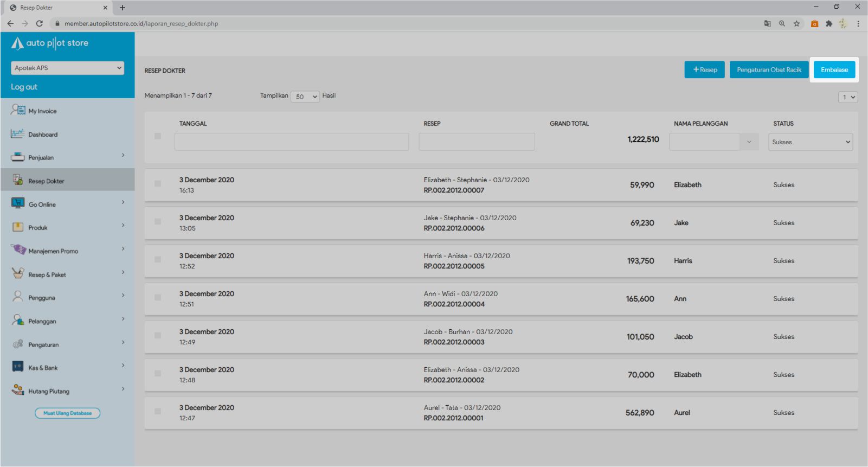Open the Resep Dokter menu item
Image resolution: width=868 pixels, height=467 pixels.
[x=46, y=181]
